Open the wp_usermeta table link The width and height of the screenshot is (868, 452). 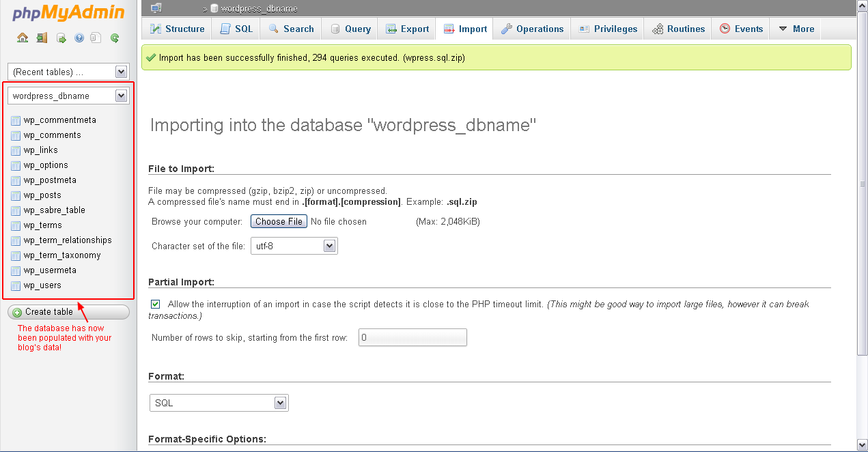(51, 270)
